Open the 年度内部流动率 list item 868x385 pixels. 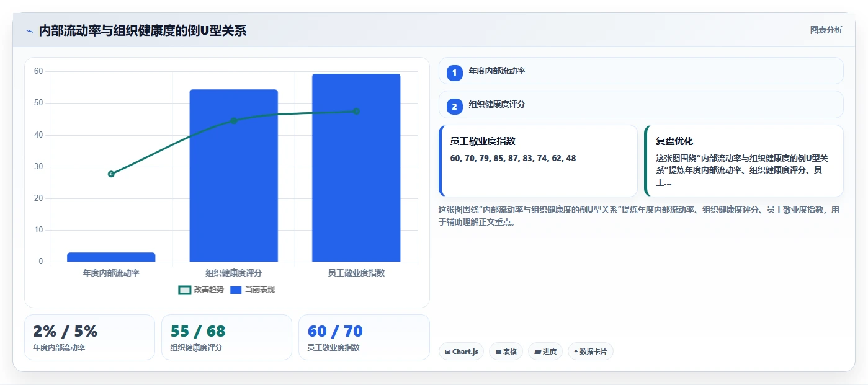point(641,71)
